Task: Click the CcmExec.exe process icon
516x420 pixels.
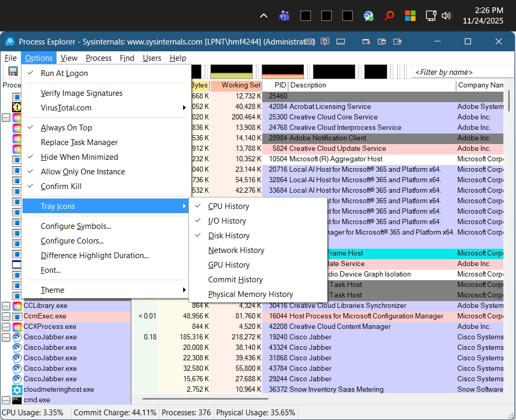Action: pos(17,316)
